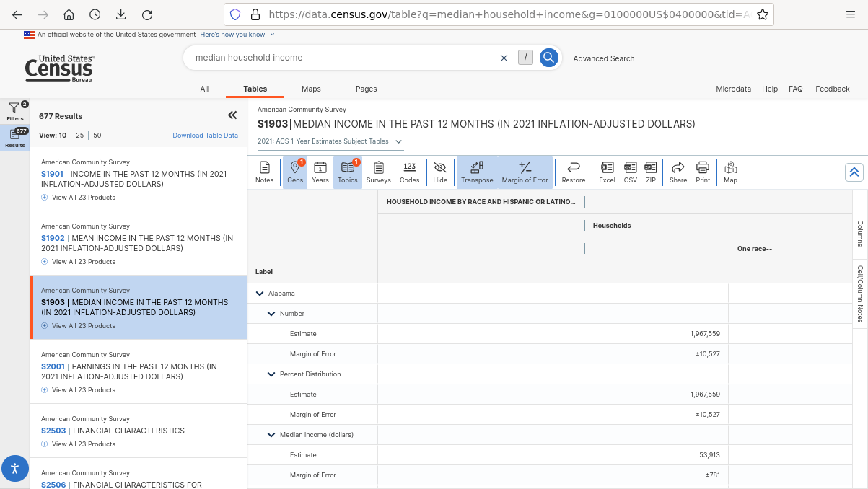
Task: Collapse the Alabama row group
Action: pos(260,294)
